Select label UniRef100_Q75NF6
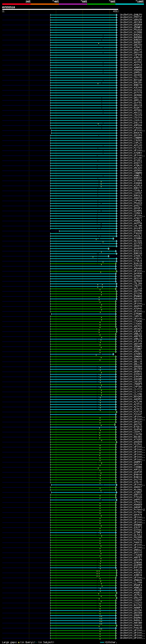Screen dimensions: 146x644 click(131, 532)
